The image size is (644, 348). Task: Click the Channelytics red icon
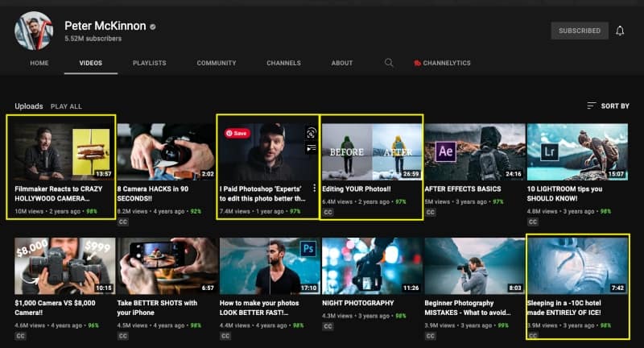(417, 63)
